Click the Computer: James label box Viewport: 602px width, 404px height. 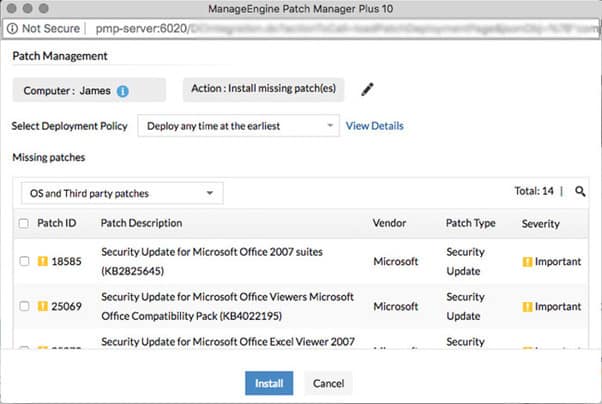tap(89, 90)
